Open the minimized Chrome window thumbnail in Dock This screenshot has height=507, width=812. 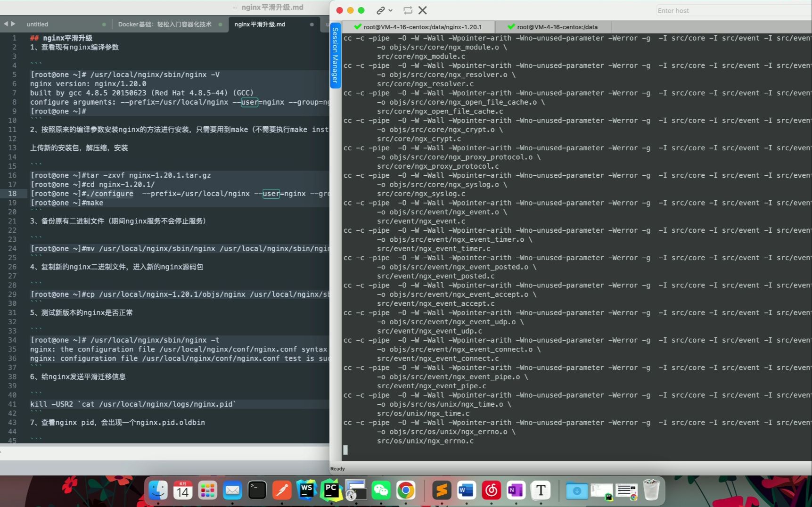tap(627, 491)
